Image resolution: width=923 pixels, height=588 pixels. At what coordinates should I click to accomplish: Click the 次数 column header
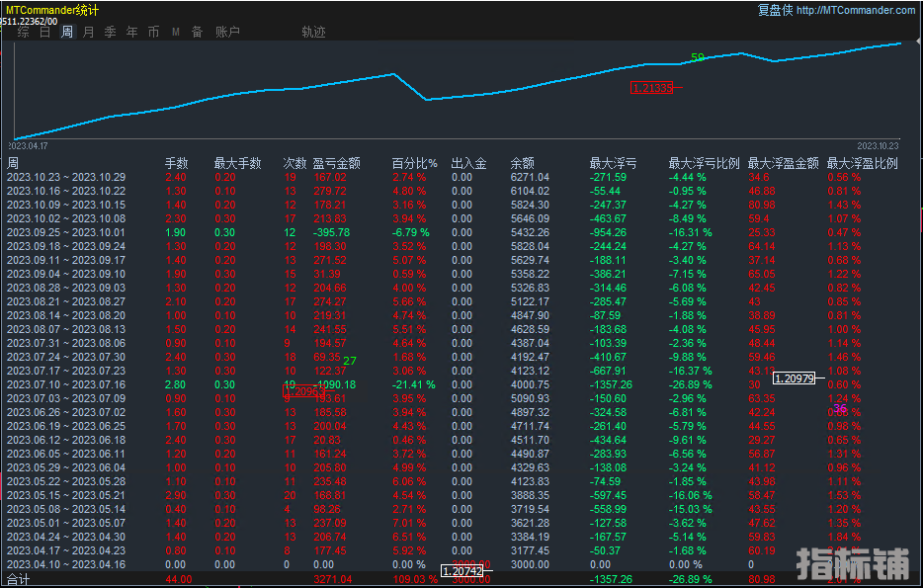click(294, 163)
